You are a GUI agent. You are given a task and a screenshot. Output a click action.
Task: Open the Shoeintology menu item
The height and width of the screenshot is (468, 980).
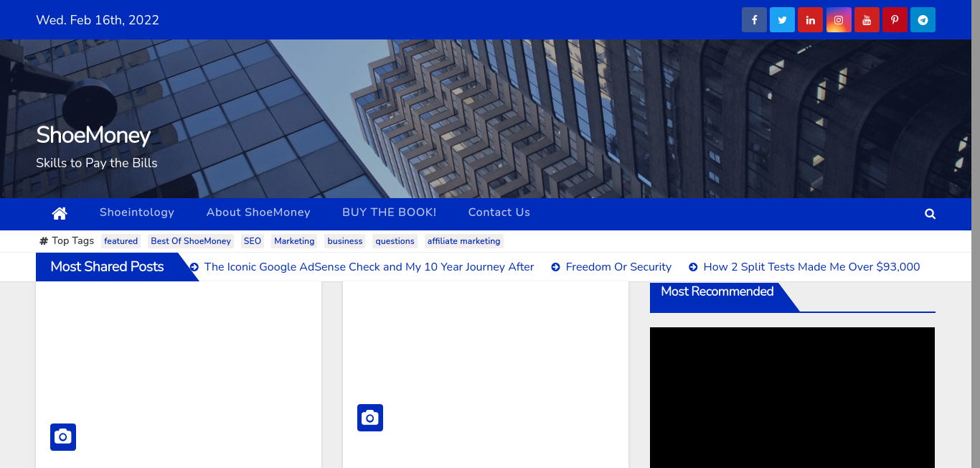tap(137, 212)
